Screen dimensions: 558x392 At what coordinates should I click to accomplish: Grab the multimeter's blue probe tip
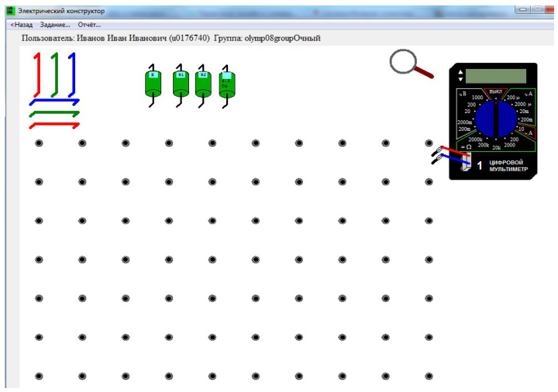(x=436, y=160)
